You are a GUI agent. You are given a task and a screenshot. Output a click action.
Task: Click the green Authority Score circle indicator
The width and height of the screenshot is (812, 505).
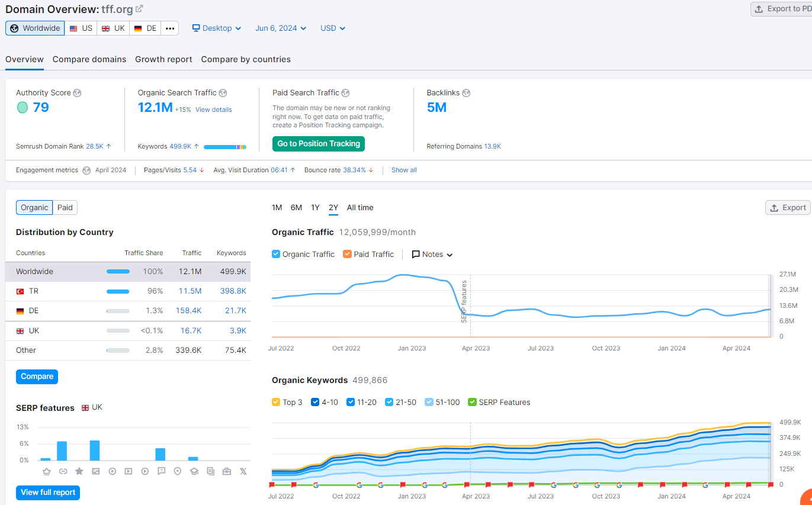23,107
